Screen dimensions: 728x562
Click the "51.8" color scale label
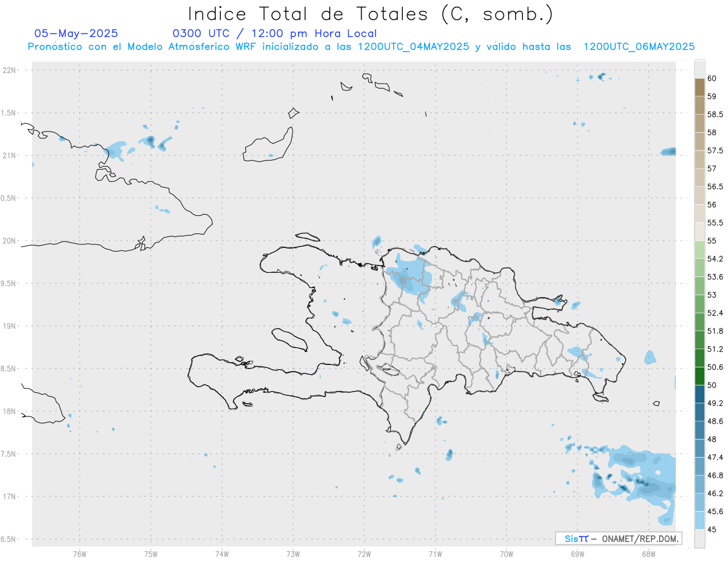coord(715,331)
